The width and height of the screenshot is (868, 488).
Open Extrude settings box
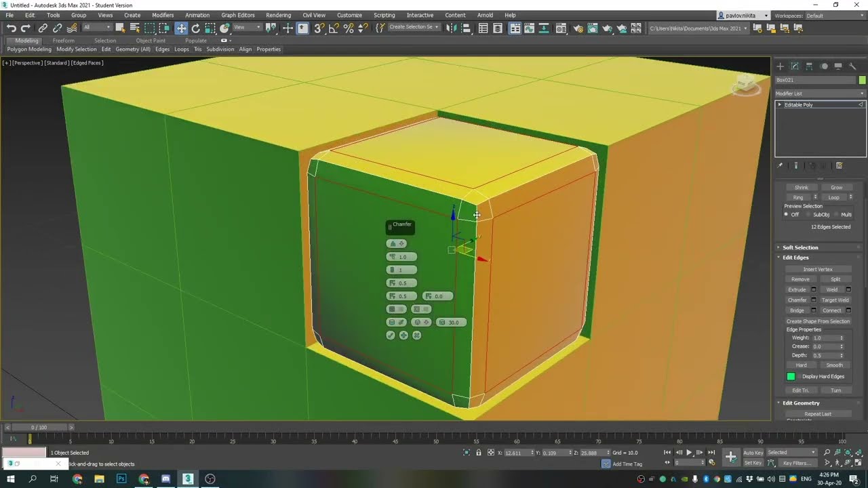[x=814, y=289]
